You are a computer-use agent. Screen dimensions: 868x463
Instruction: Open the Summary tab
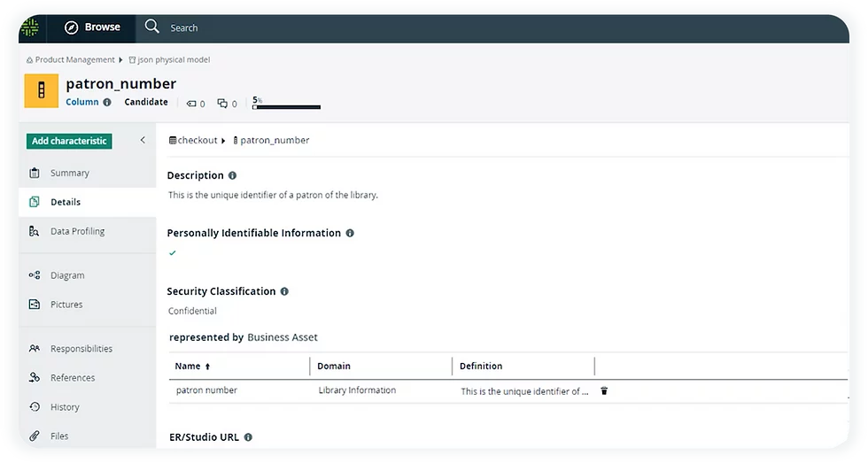tap(88, 174)
